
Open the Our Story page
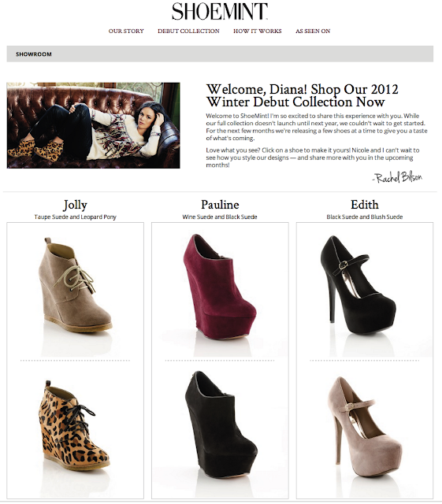tap(126, 31)
